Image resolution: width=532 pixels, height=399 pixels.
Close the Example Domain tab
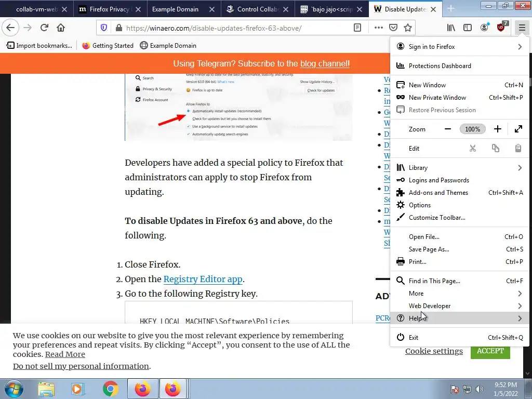(x=212, y=9)
